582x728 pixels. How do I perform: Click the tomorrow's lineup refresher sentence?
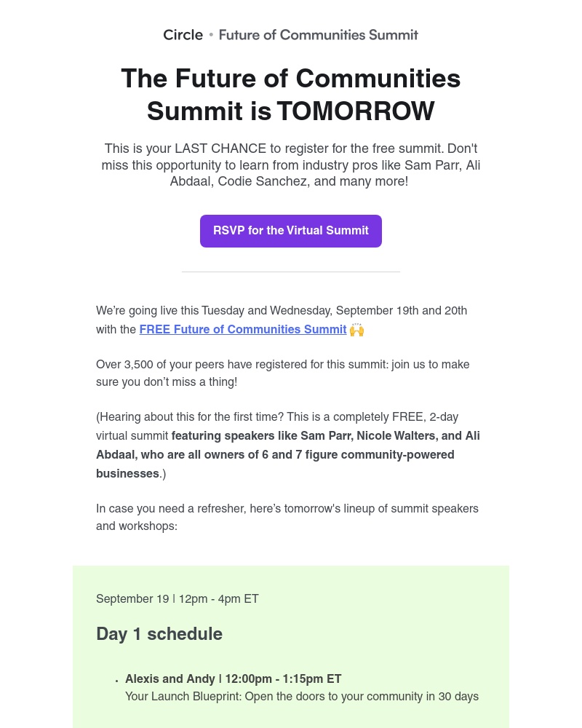(287, 517)
